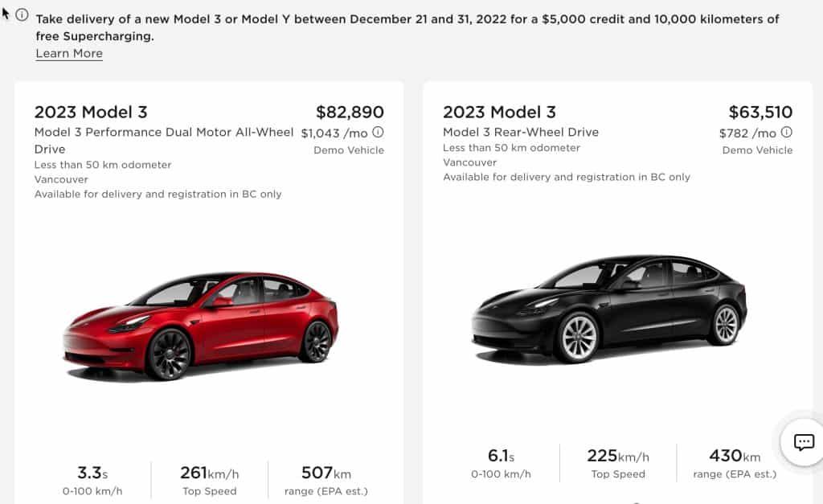The width and height of the screenshot is (823, 504).
Task: Open the Learn More link
Action: 69,53
